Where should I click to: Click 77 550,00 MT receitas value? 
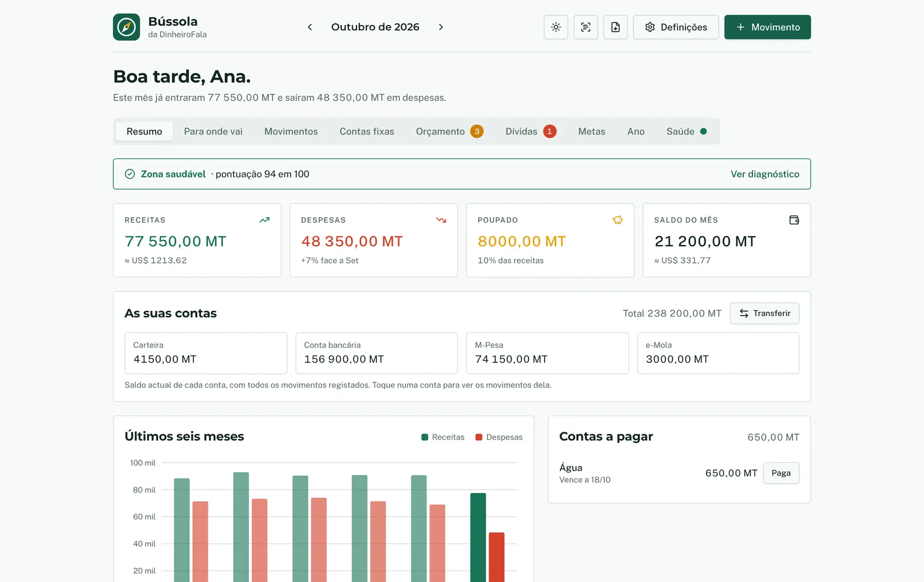point(176,242)
